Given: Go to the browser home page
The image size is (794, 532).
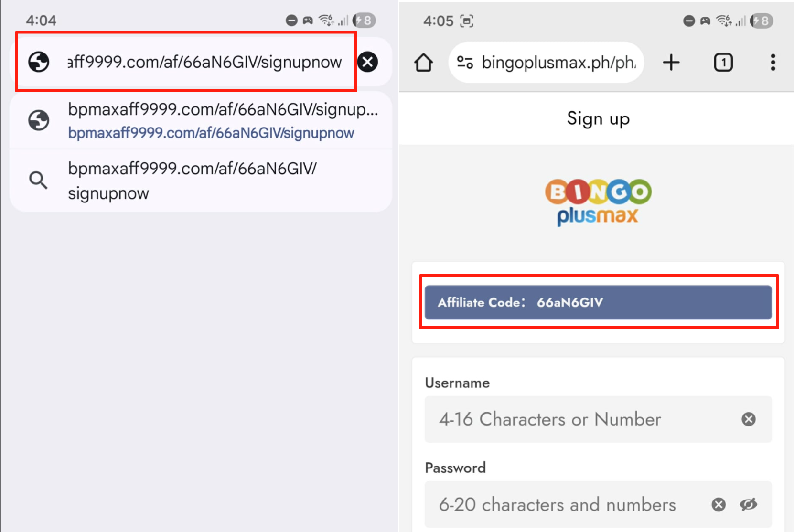Looking at the screenshot, I should pyautogui.click(x=423, y=63).
